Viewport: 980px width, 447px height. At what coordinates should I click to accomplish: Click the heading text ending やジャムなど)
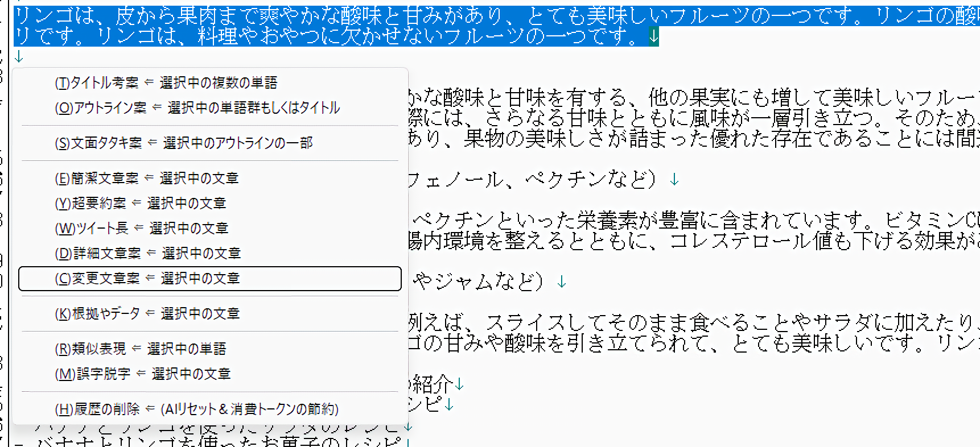(478, 281)
